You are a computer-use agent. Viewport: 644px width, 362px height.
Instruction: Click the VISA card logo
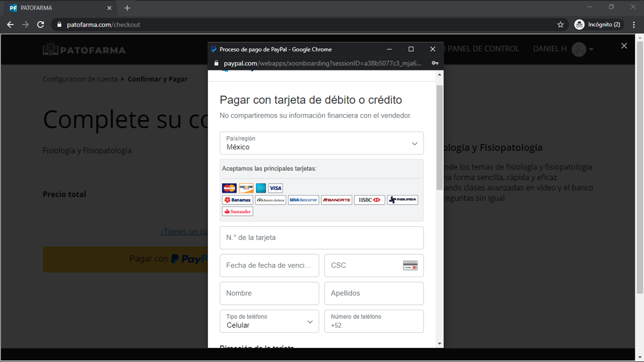pos(275,188)
